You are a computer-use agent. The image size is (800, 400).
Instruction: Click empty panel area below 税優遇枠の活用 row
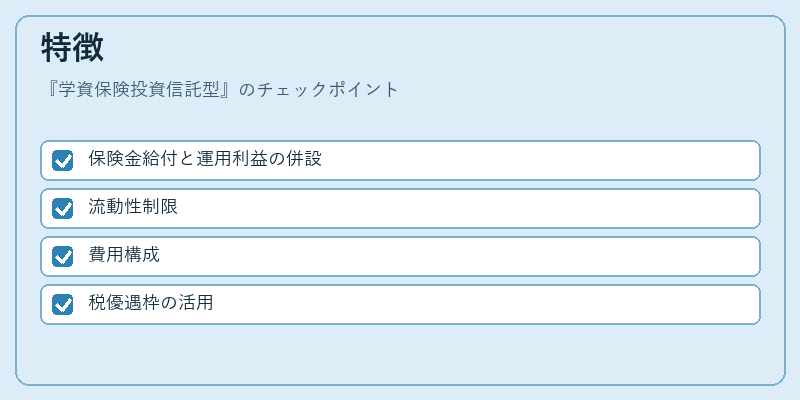[400, 354]
